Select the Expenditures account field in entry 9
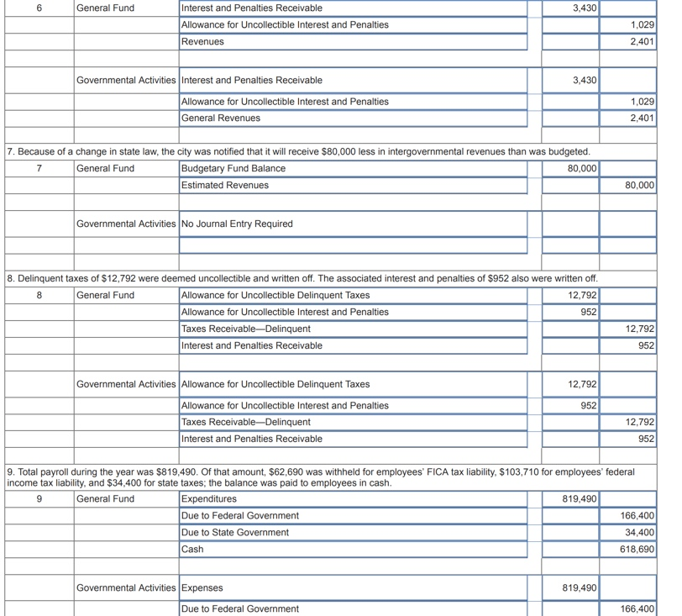The width and height of the screenshot is (682, 616). pyautogui.click(x=353, y=499)
